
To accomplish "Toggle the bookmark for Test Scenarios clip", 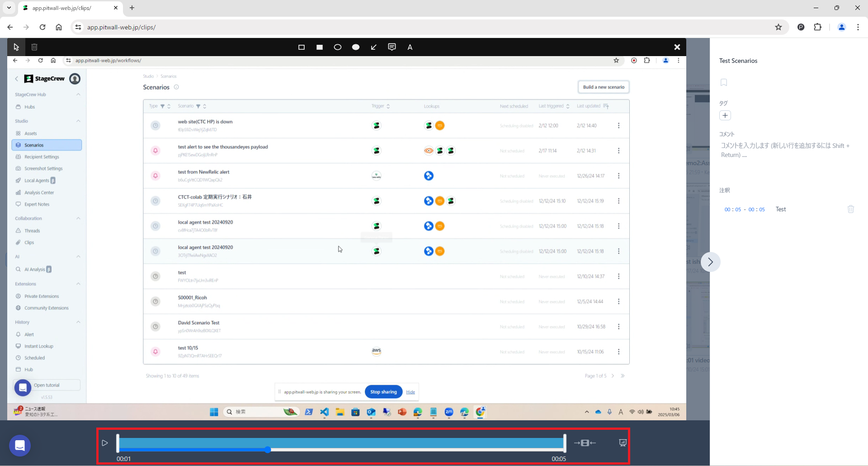I will pos(724,82).
